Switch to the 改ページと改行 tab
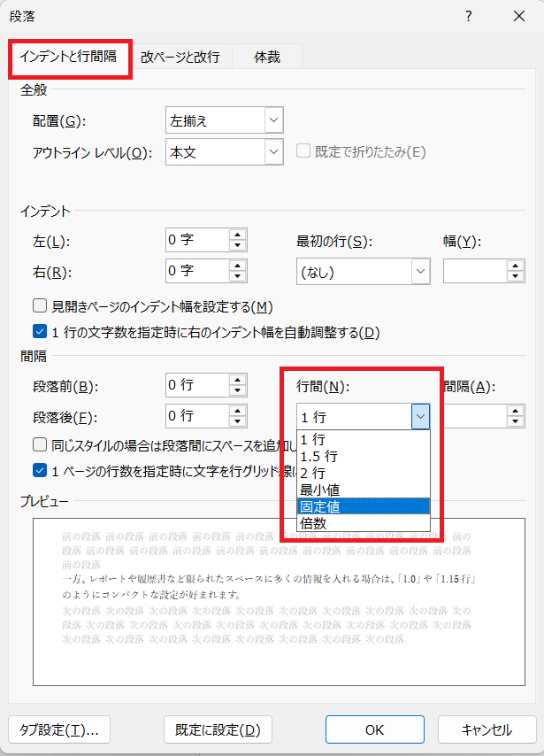544x756 pixels. pyautogui.click(x=180, y=57)
